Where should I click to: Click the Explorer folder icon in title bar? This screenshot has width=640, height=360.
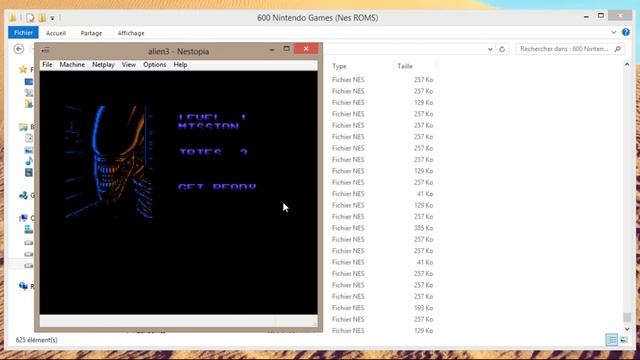click(13, 18)
